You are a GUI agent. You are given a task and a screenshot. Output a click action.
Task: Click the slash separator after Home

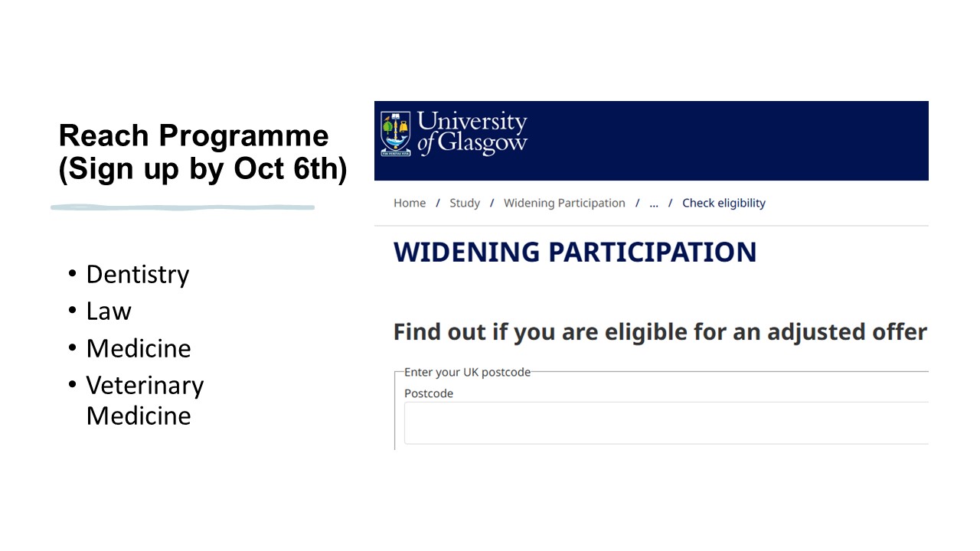438,203
